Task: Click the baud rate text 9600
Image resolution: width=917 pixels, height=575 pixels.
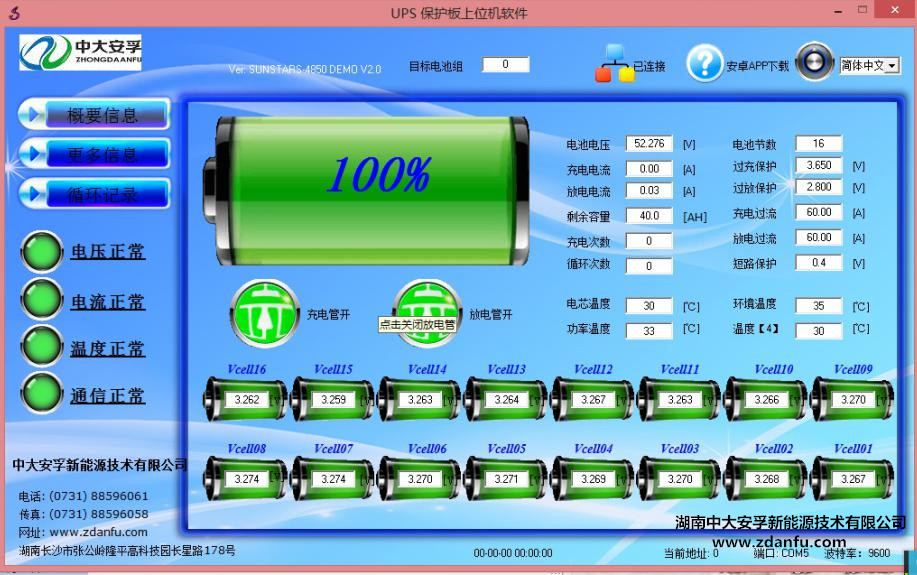Action: (879, 553)
